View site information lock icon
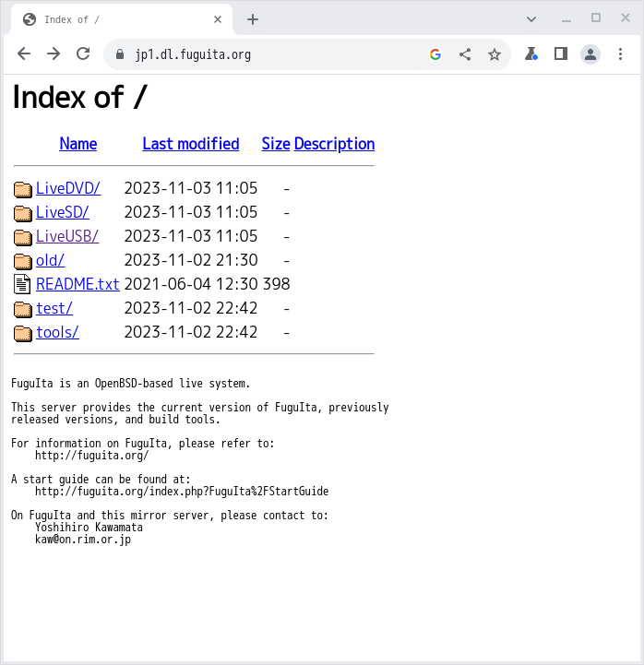Screen dimensions: 644x665 (x=120, y=54)
